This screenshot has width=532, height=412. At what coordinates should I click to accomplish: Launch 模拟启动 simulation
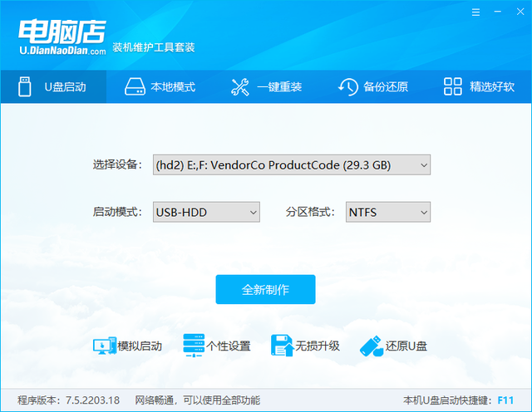coord(127,346)
